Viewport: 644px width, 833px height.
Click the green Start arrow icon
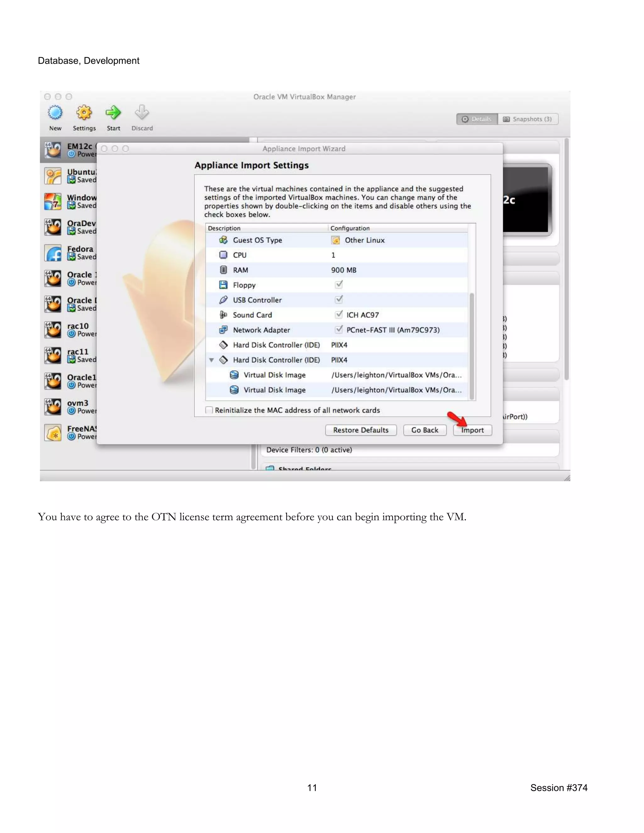pos(113,113)
